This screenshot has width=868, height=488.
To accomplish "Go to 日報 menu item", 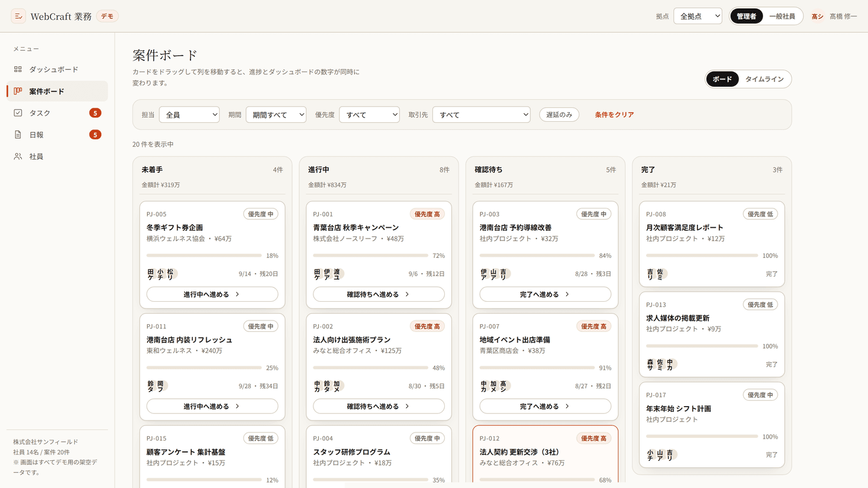I will click(x=57, y=134).
